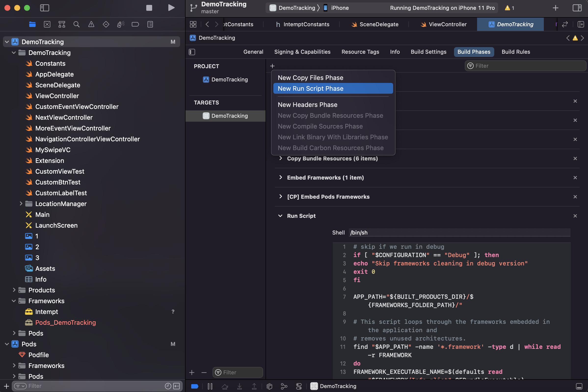This screenshot has width=588, height=392.
Task: Collapse the Run Script phase
Action: 280,216
